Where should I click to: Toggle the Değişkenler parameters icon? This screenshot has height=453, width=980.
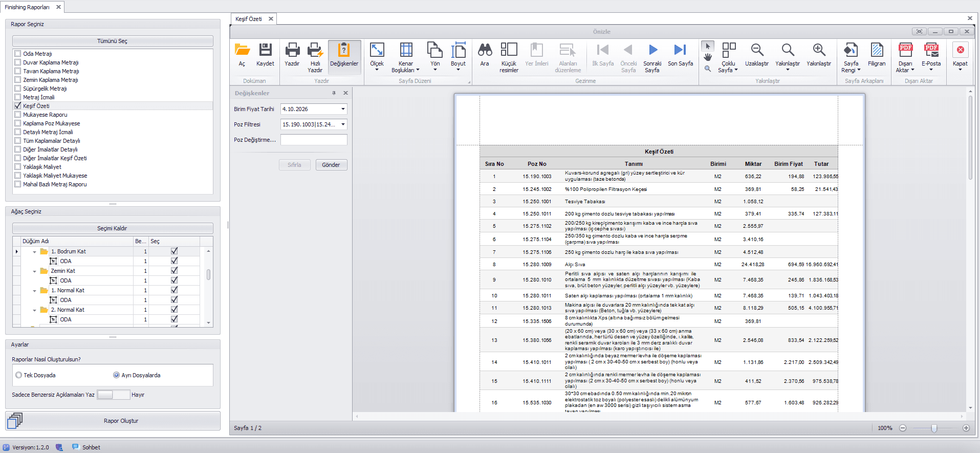[x=344, y=50]
